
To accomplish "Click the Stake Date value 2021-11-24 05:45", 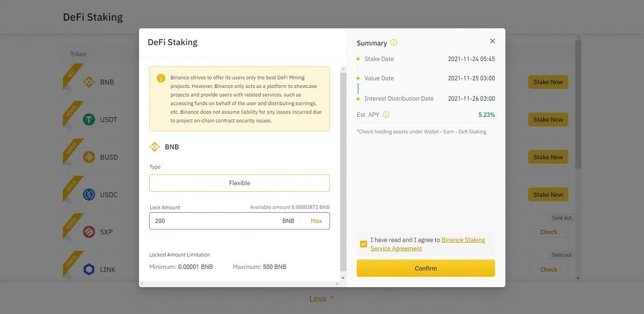I will coord(472,59).
